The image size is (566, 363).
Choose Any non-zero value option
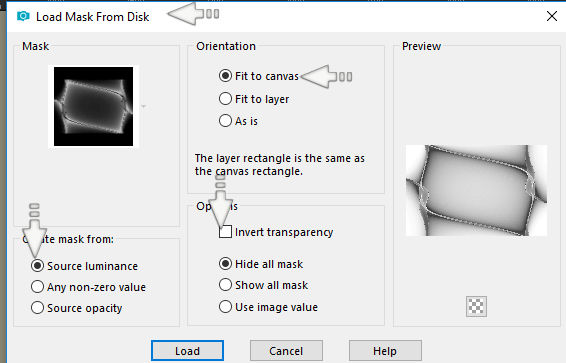point(88,287)
